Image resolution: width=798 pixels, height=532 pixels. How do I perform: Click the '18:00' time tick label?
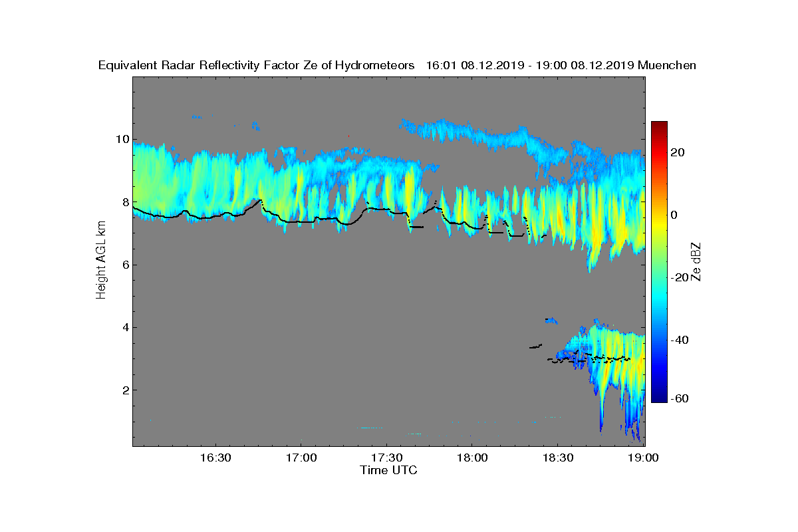tap(471, 458)
